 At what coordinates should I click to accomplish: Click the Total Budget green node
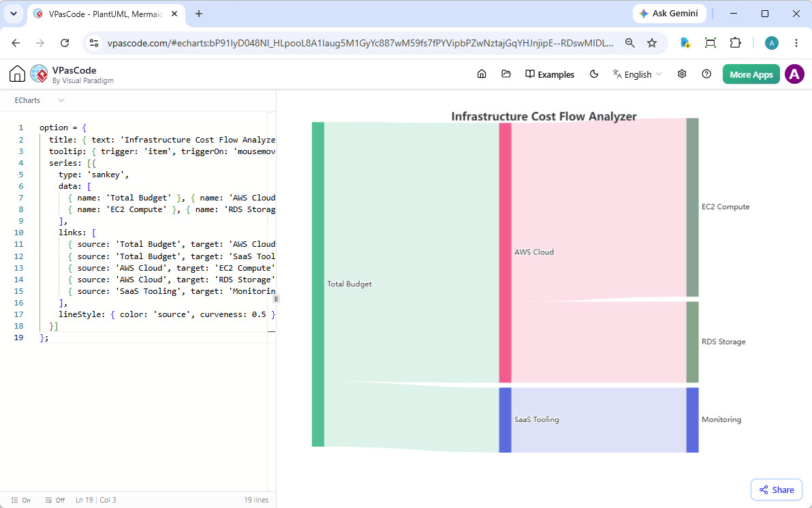pyautogui.click(x=318, y=284)
